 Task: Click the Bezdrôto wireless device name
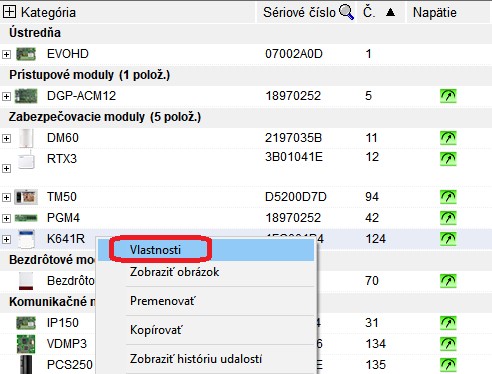pos(71,281)
